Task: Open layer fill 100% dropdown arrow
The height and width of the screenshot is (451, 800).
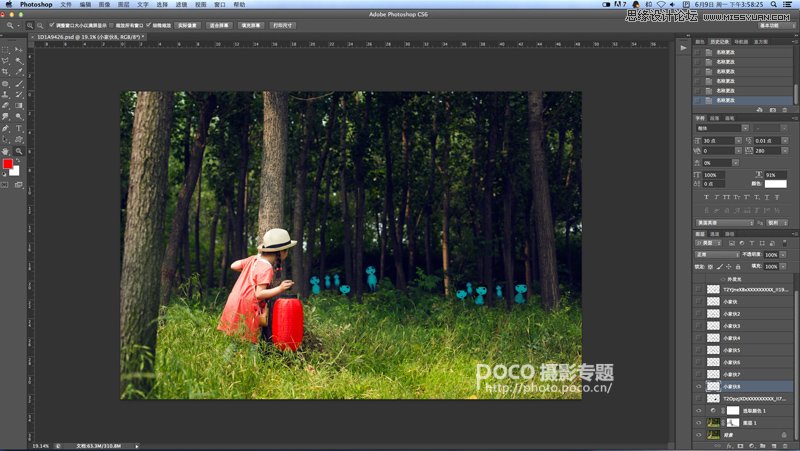Action: click(x=783, y=266)
